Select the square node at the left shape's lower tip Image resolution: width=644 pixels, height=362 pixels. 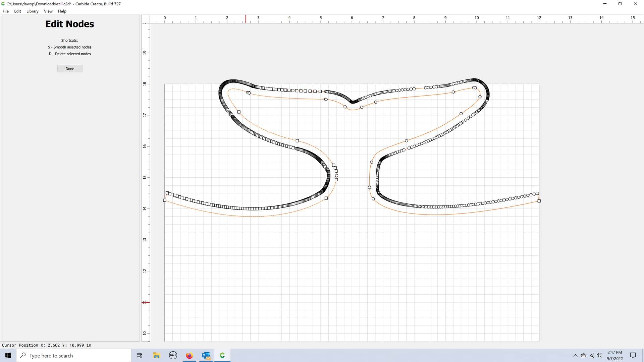(x=326, y=198)
